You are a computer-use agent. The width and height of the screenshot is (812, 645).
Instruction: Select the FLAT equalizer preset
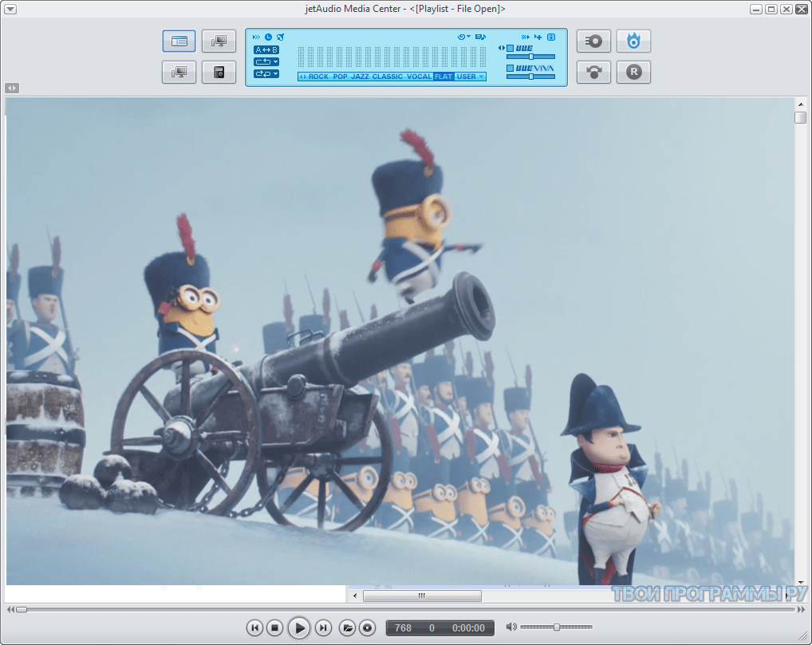pos(443,77)
